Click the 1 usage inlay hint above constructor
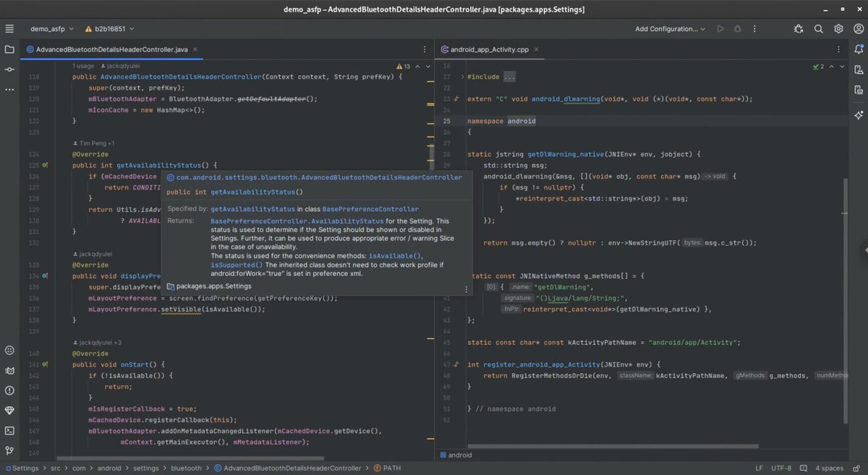The image size is (868, 475). click(85, 66)
